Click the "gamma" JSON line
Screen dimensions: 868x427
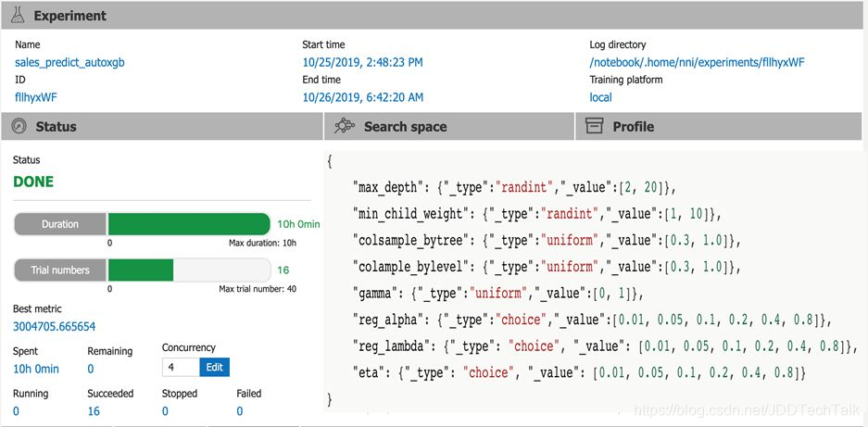(x=498, y=294)
